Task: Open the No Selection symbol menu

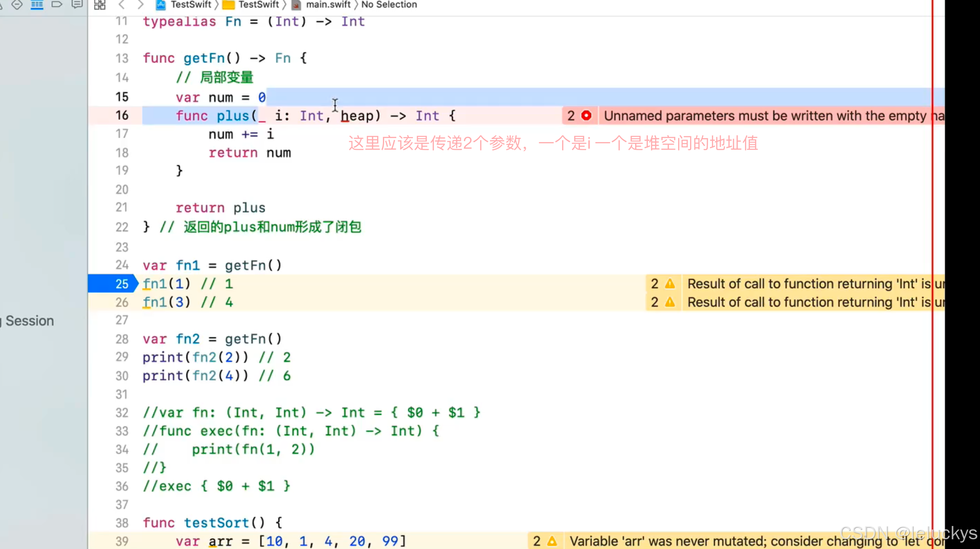Action: point(389,5)
